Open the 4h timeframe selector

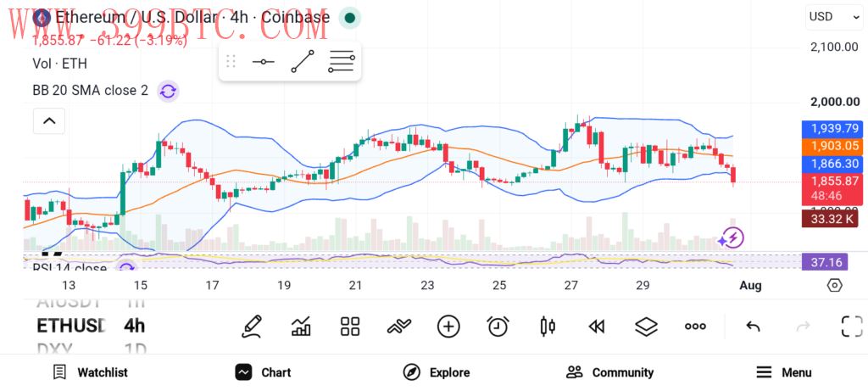pos(134,326)
